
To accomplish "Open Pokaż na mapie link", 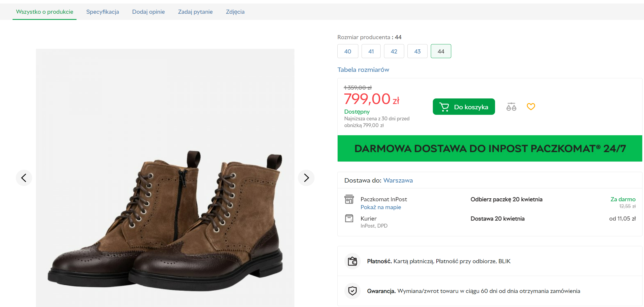I will (381, 207).
